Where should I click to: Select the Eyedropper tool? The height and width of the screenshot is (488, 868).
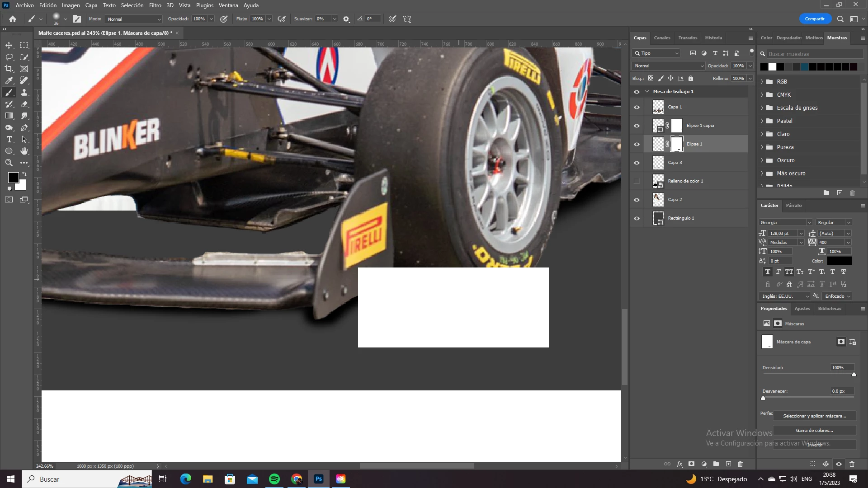9,80
